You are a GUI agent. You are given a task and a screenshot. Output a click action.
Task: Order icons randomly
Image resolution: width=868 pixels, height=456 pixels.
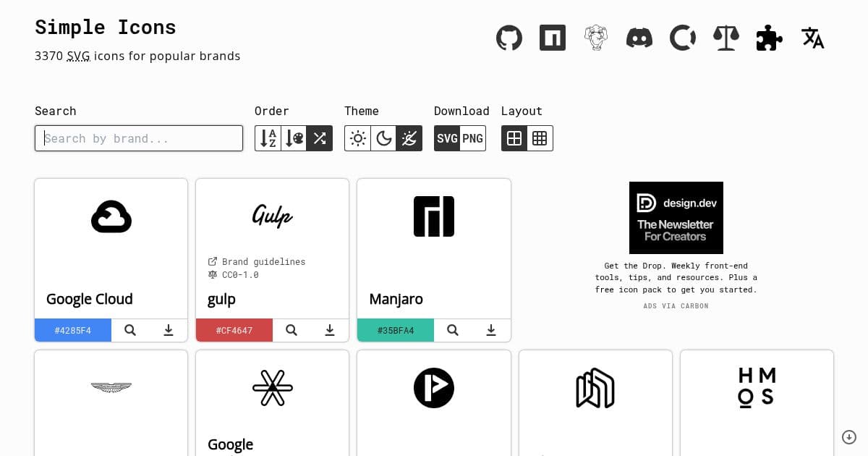click(x=319, y=138)
